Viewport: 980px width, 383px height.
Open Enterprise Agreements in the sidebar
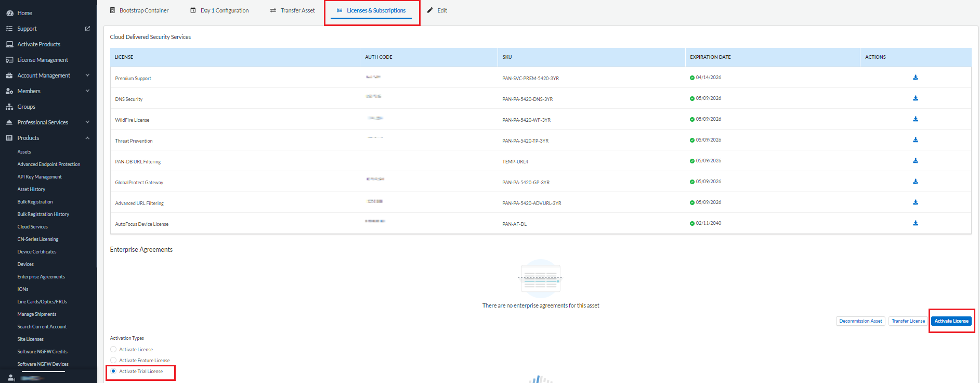(x=41, y=277)
